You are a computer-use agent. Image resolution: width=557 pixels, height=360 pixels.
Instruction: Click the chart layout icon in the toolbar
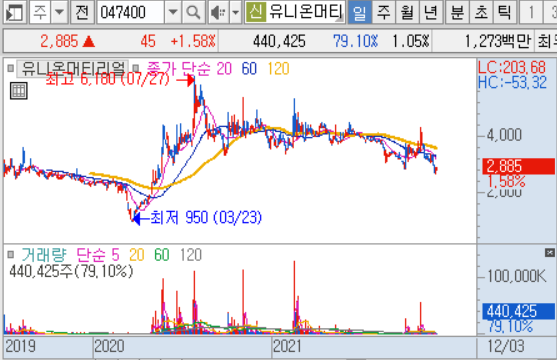(x=14, y=12)
